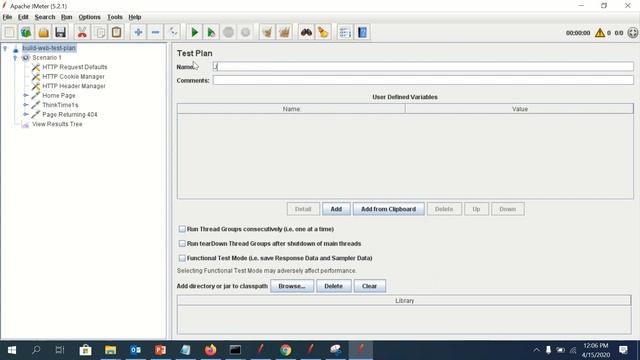The width and height of the screenshot is (640, 360).
Task: Click the Reset Search icon
Action: [323, 32]
